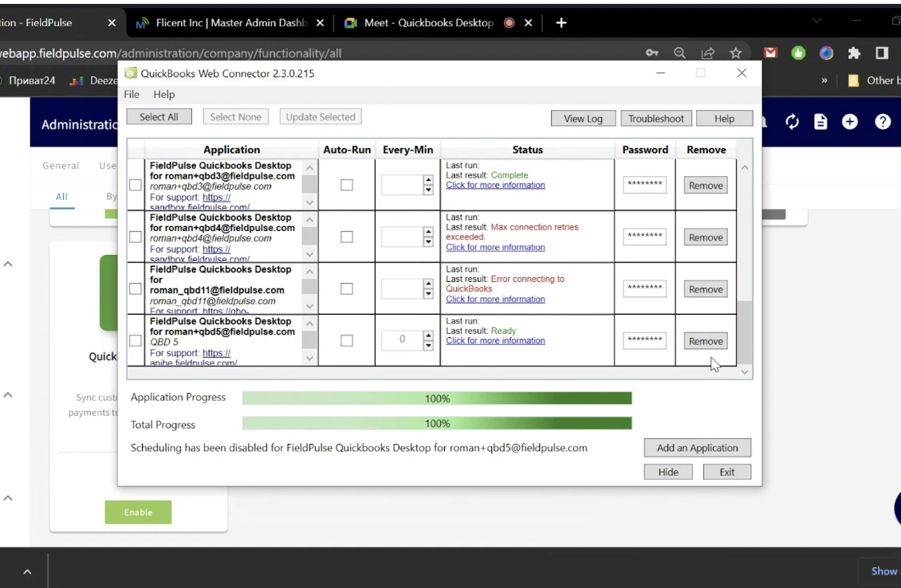Select the roman+qbd3 application checkbox
This screenshot has width=901, height=588.
click(135, 185)
